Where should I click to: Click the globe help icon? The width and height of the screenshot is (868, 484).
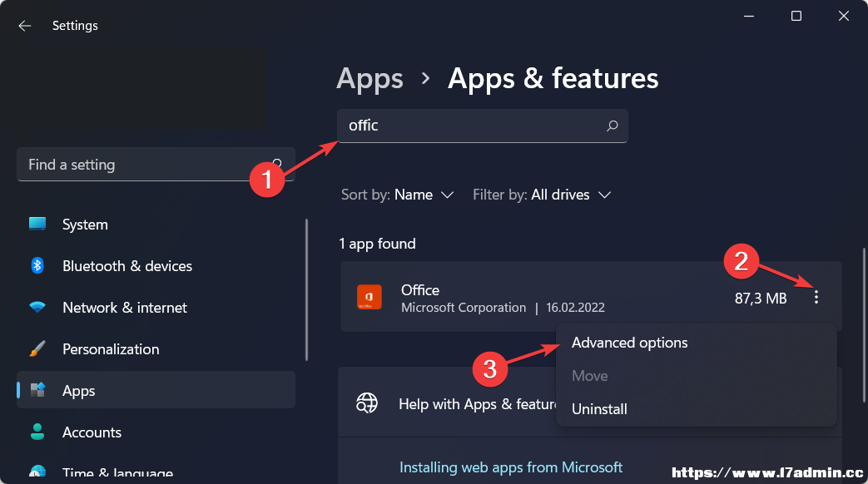366,403
